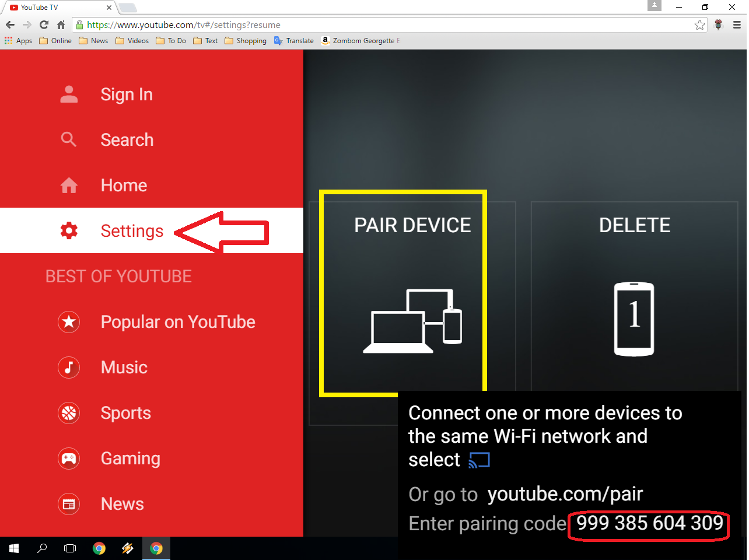Image resolution: width=749 pixels, height=560 pixels.
Task: Expand the Text bookmarks folder
Action: pos(205,41)
